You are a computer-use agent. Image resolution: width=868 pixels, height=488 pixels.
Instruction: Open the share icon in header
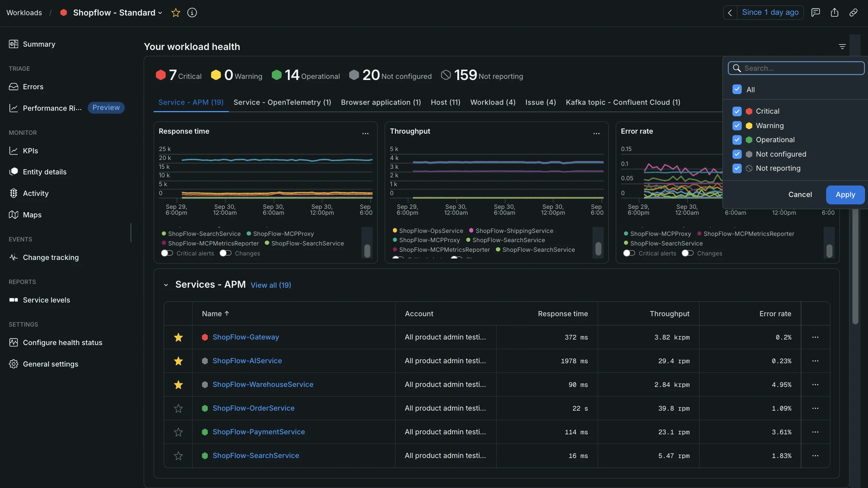click(834, 13)
